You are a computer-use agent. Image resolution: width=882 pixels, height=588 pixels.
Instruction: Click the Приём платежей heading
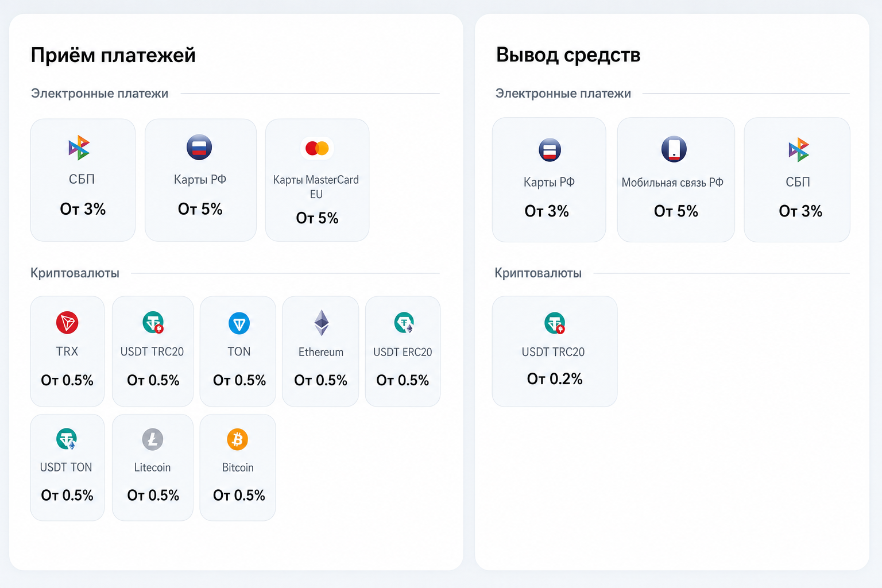tap(113, 55)
